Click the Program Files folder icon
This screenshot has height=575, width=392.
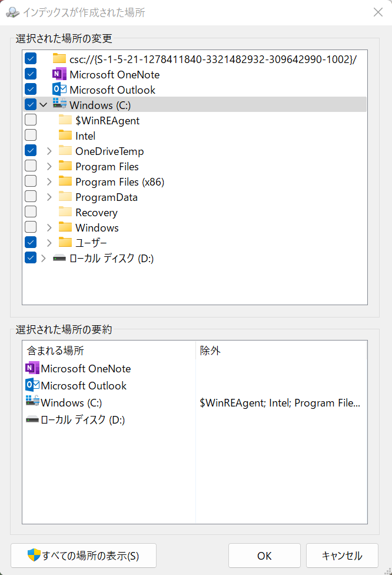pos(65,166)
